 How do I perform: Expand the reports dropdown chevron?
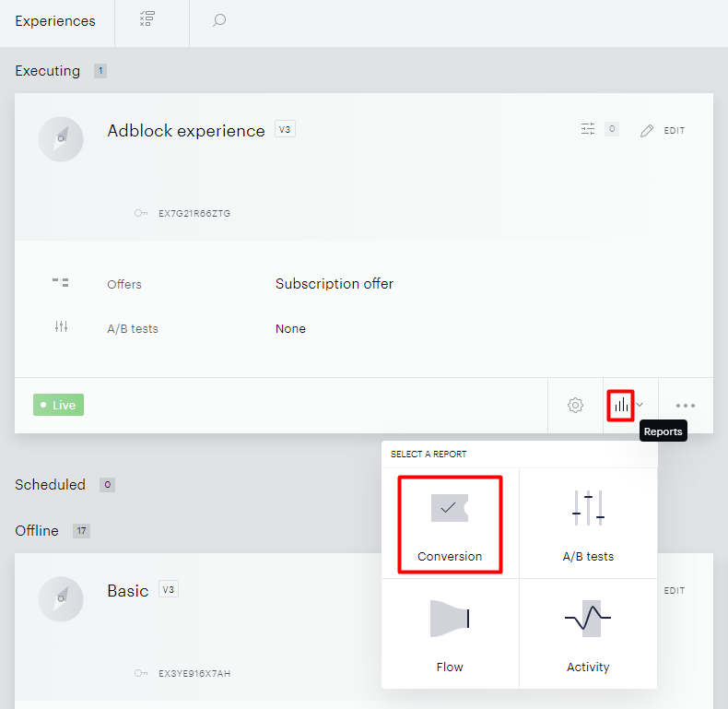pos(640,405)
